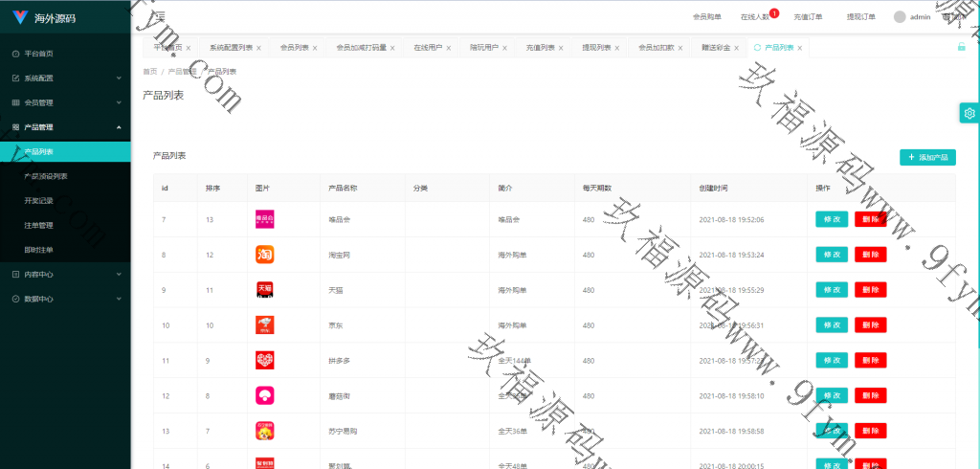Image resolution: width=980 pixels, height=469 pixels.
Task: Click the 淘宝网 product image
Action: click(265, 255)
